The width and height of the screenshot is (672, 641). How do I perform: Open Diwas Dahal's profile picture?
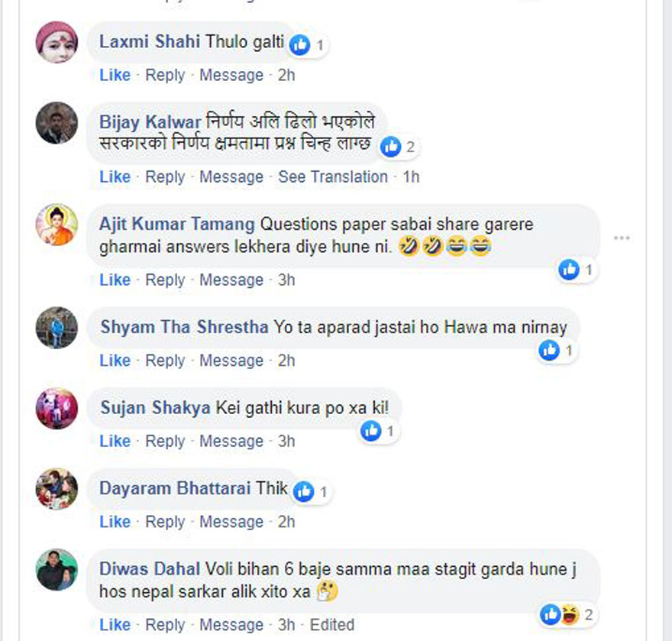coord(57,569)
